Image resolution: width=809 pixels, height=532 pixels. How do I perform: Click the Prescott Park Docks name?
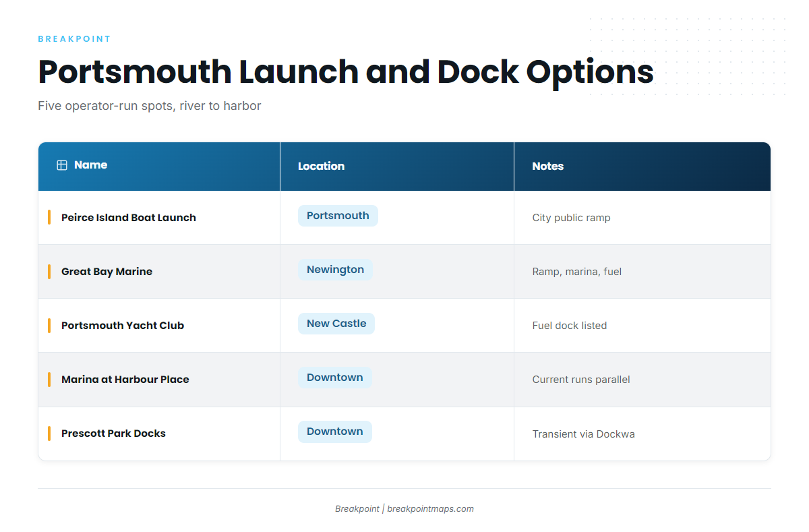pyautogui.click(x=113, y=434)
